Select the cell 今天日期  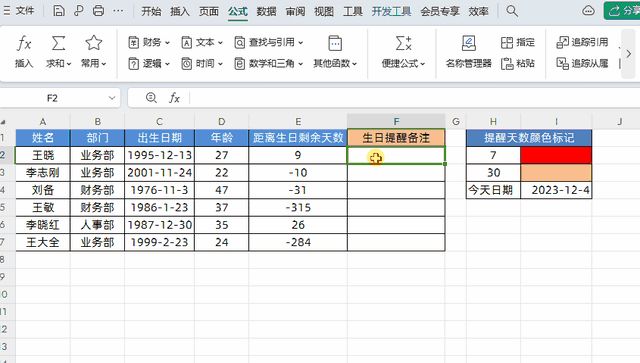click(493, 190)
